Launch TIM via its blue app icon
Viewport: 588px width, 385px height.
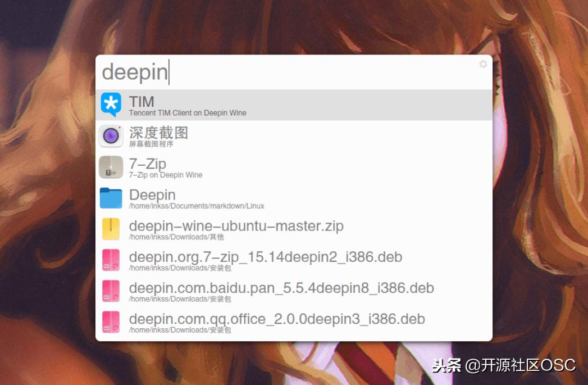point(111,105)
